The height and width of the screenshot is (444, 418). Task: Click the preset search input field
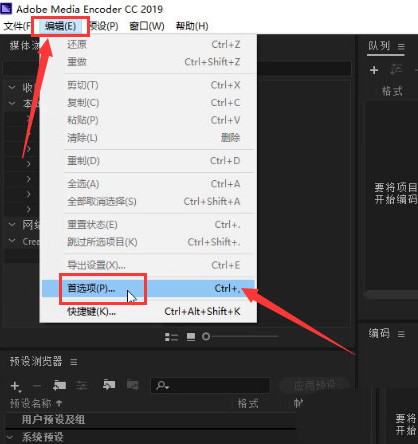point(211,386)
